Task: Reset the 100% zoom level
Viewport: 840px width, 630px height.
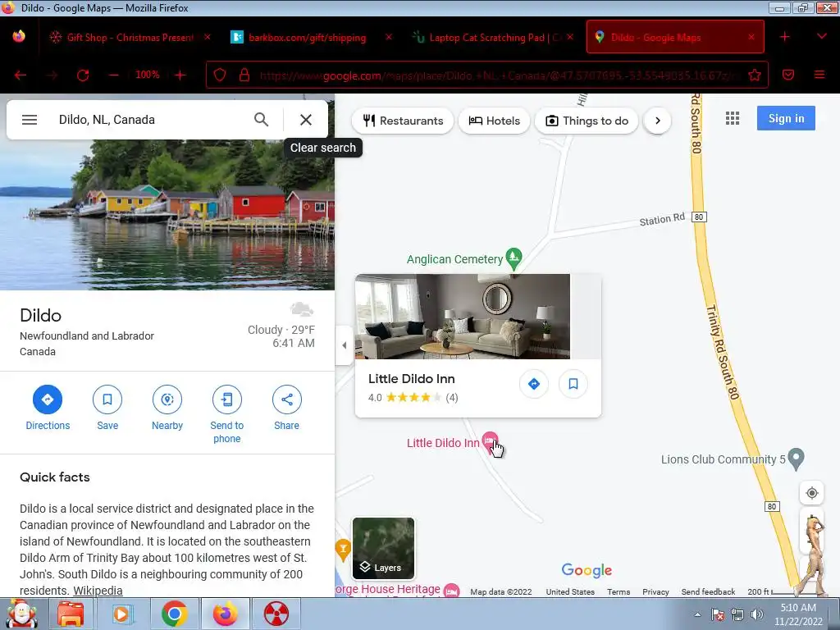Action: click(x=148, y=75)
